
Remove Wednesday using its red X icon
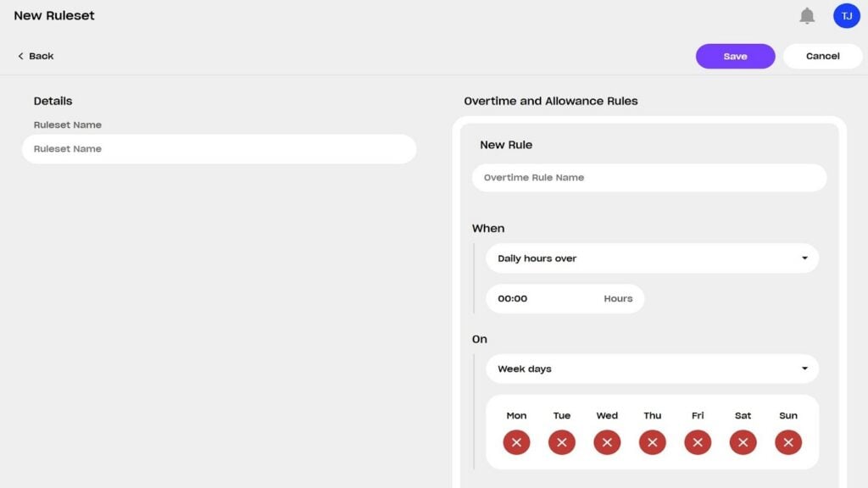[606, 441]
